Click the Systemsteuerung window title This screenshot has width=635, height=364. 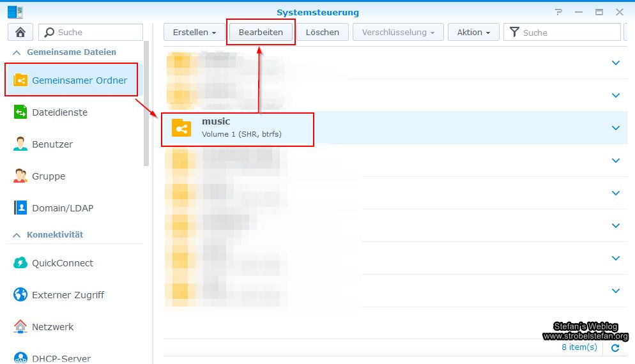coord(317,12)
